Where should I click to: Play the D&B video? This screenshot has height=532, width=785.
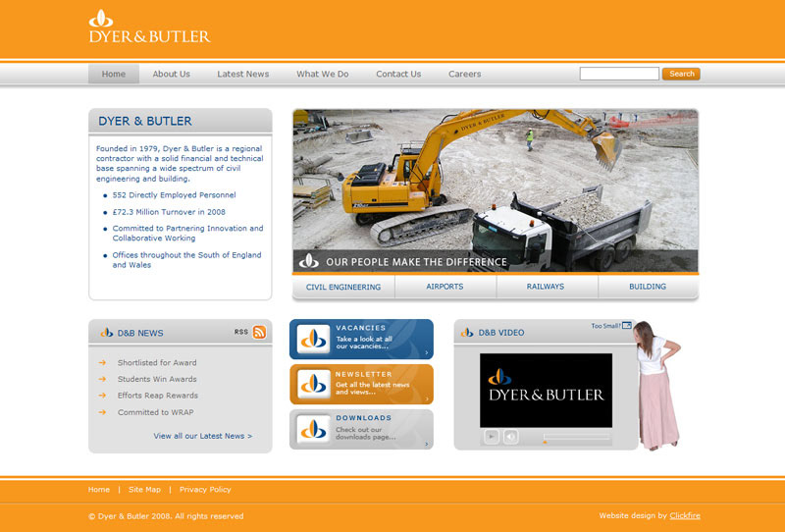492,437
